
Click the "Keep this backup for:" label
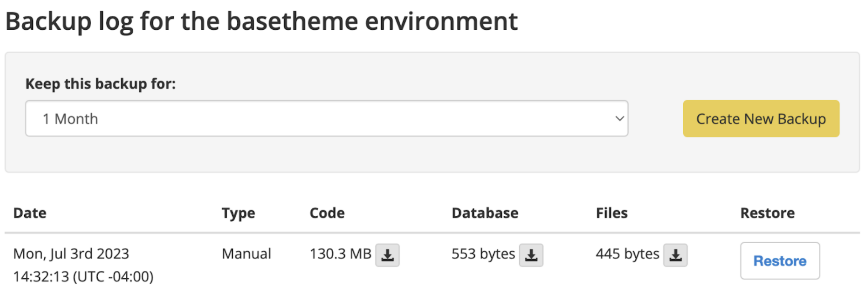pos(100,84)
